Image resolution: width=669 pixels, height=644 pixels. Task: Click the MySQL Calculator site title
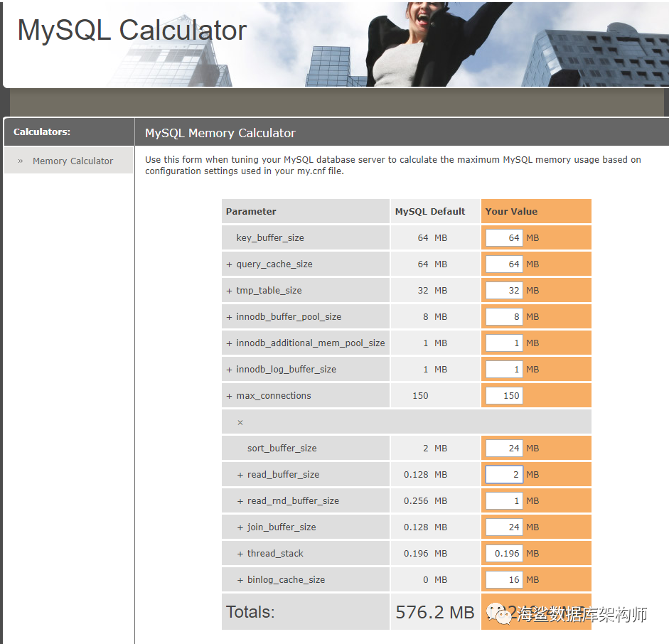click(x=132, y=31)
